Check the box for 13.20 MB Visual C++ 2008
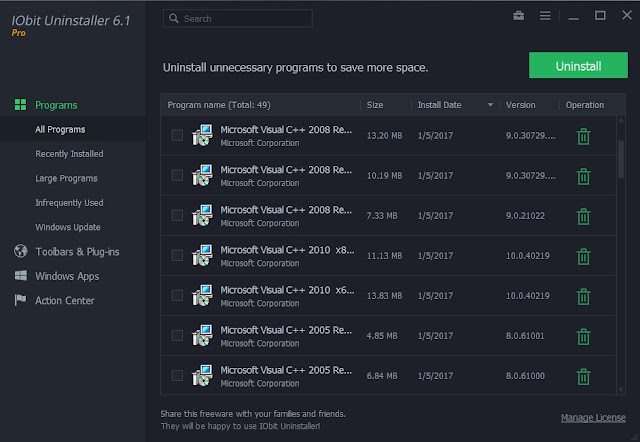 tap(177, 135)
